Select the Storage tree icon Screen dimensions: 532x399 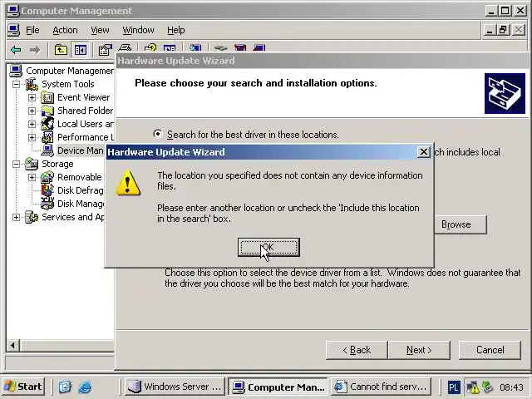tap(32, 164)
